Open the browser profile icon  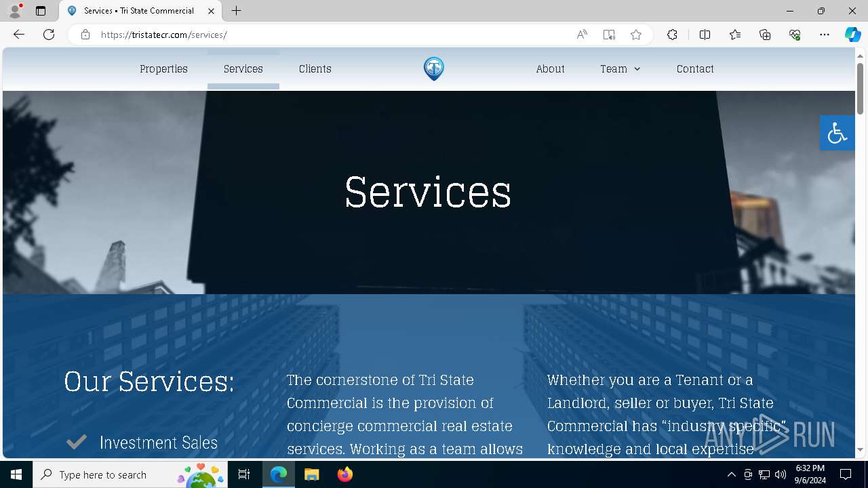[15, 11]
